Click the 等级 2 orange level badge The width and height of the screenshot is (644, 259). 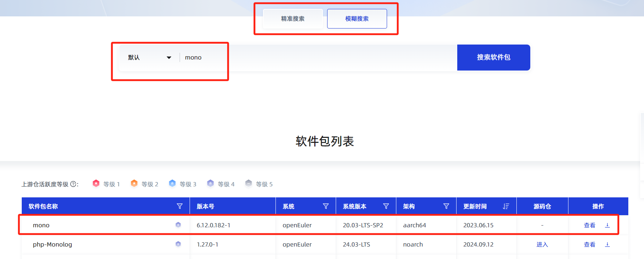click(x=134, y=183)
